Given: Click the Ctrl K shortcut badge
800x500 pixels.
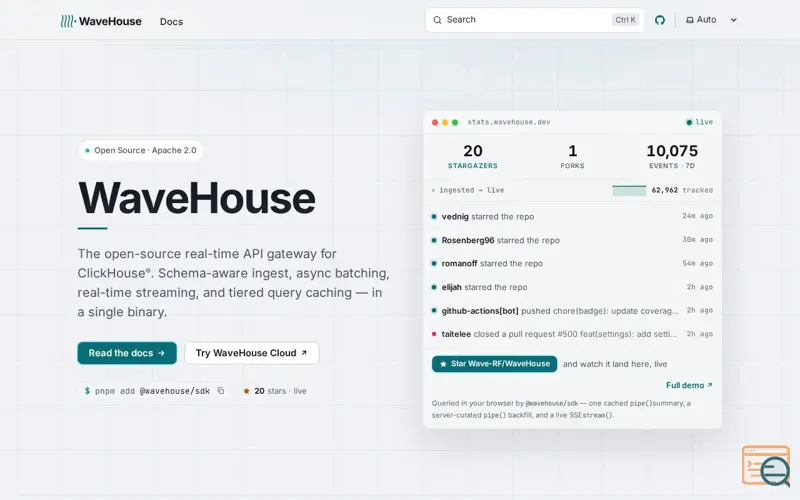Looking at the screenshot, I should click(x=625, y=20).
